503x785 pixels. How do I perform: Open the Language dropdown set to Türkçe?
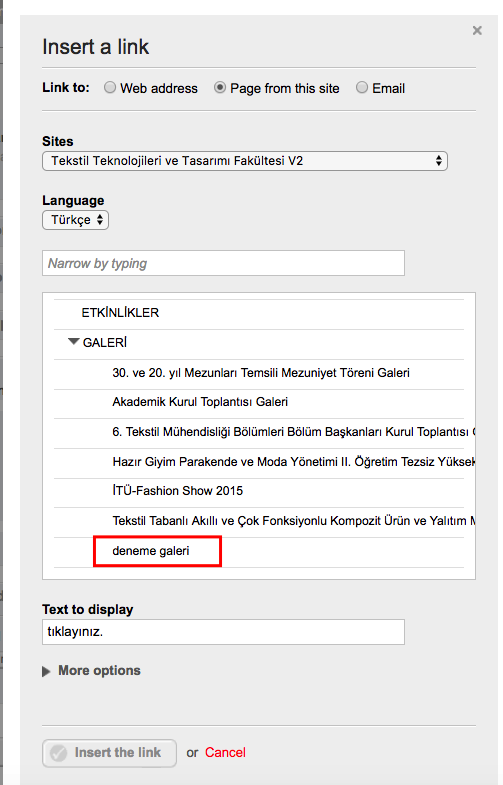click(x=76, y=220)
